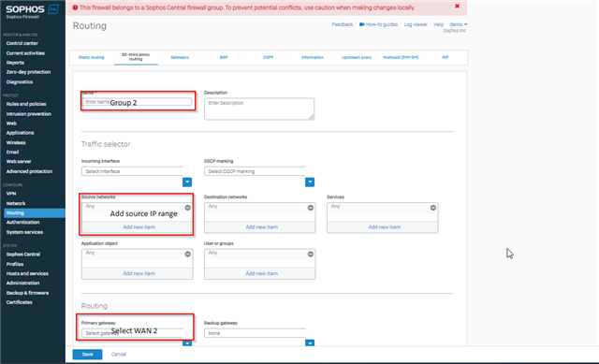
Task: Remove Any from Services
Action: pyautogui.click(x=432, y=208)
